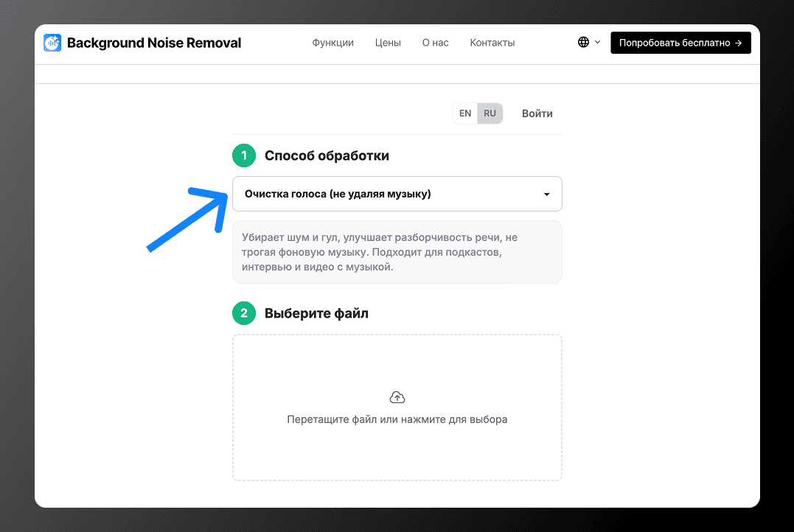Switch interface language to EN

(465, 113)
